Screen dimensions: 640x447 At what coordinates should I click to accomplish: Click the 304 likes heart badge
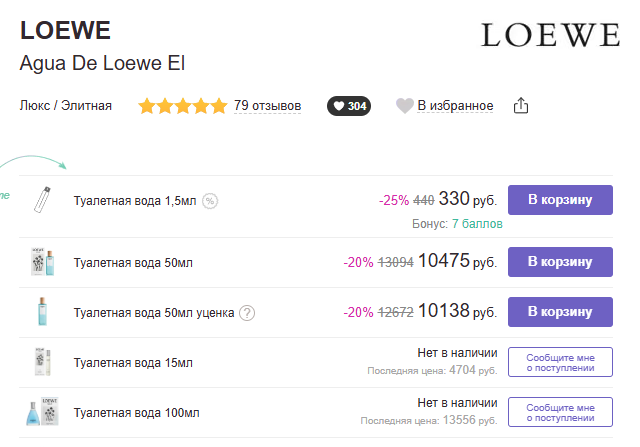[x=349, y=106]
